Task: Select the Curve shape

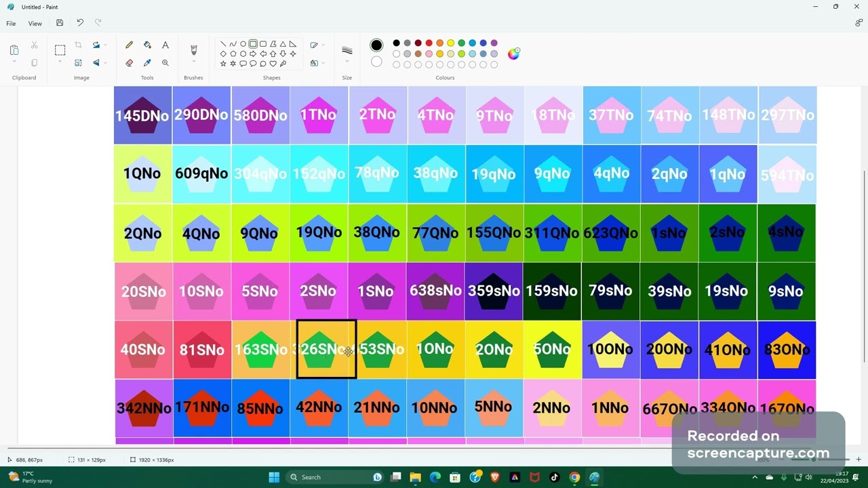Action: point(233,44)
